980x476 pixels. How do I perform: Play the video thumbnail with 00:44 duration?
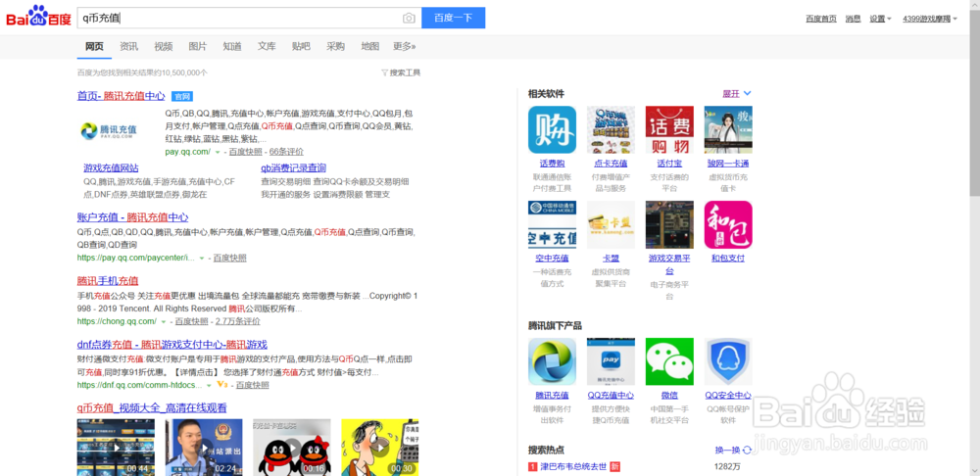[x=116, y=448]
